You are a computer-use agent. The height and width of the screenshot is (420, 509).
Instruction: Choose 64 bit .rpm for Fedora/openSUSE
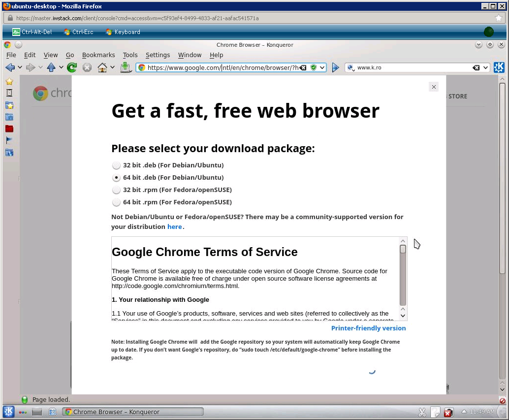coord(116,202)
